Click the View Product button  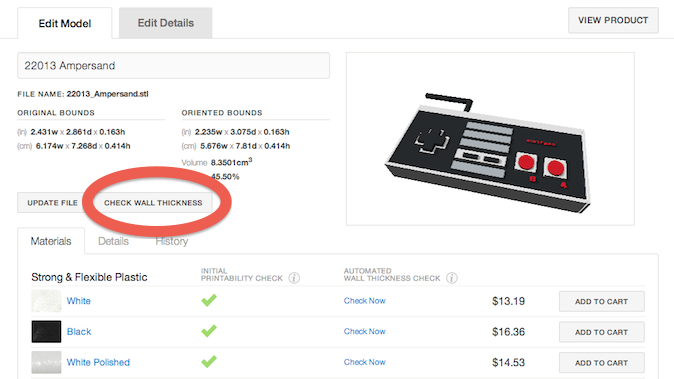point(613,20)
